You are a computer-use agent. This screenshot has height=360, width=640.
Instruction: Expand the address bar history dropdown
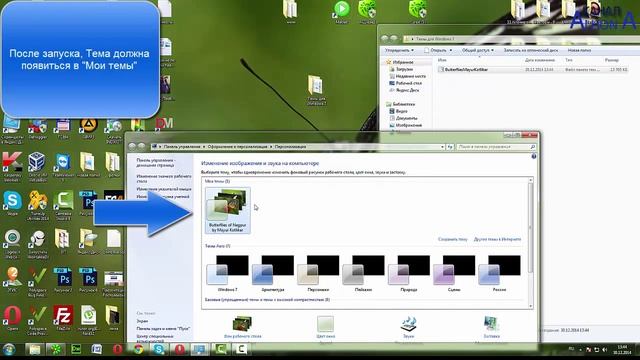pos(442,147)
